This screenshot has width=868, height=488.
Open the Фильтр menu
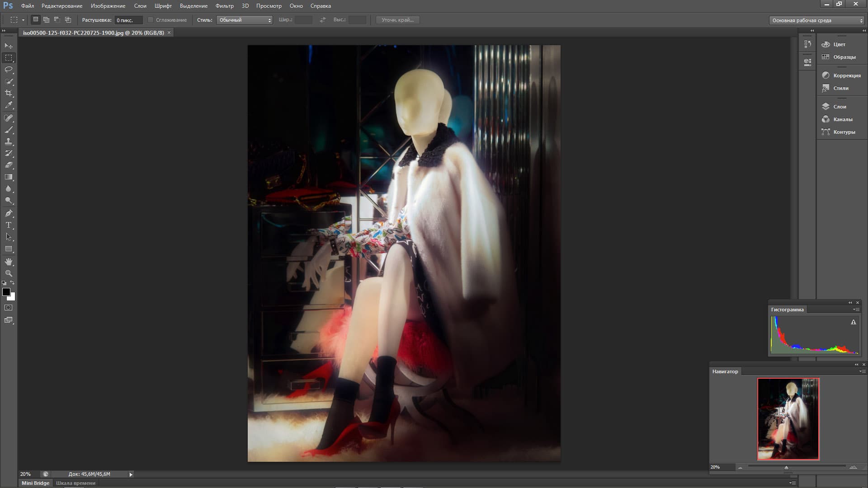click(x=224, y=6)
